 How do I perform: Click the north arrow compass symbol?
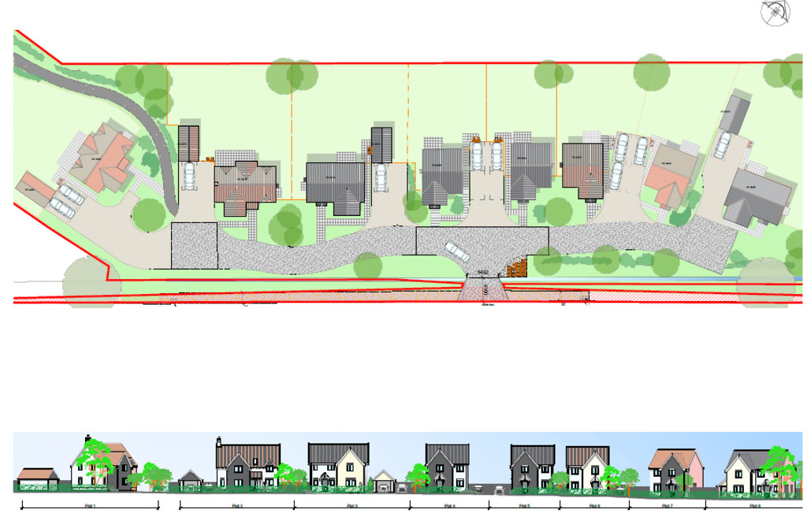pos(775,12)
